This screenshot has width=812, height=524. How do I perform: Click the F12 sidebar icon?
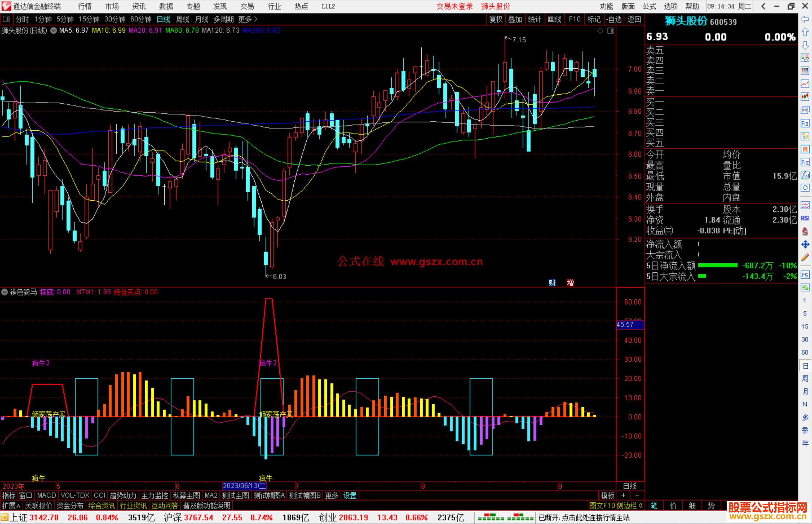click(805, 162)
